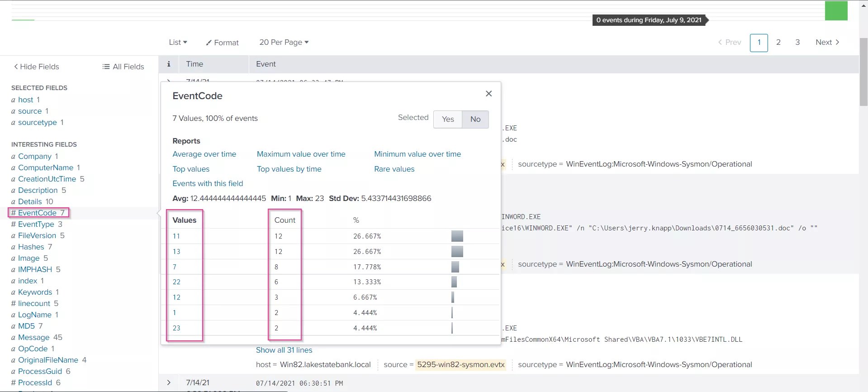The height and width of the screenshot is (392, 868).
Task: Select the EventCode field in sidebar
Action: [38, 213]
